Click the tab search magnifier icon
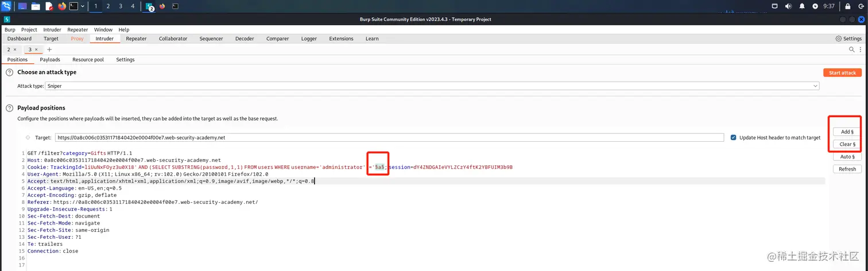Image resolution: width=868 pixels, height=271 pixels. click(852, 50)
